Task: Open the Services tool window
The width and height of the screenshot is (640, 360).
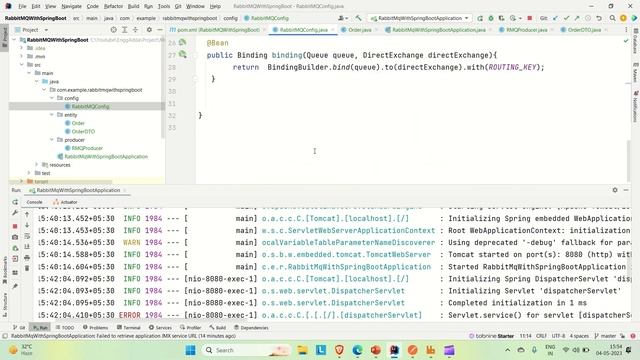Action: point(160,327)
